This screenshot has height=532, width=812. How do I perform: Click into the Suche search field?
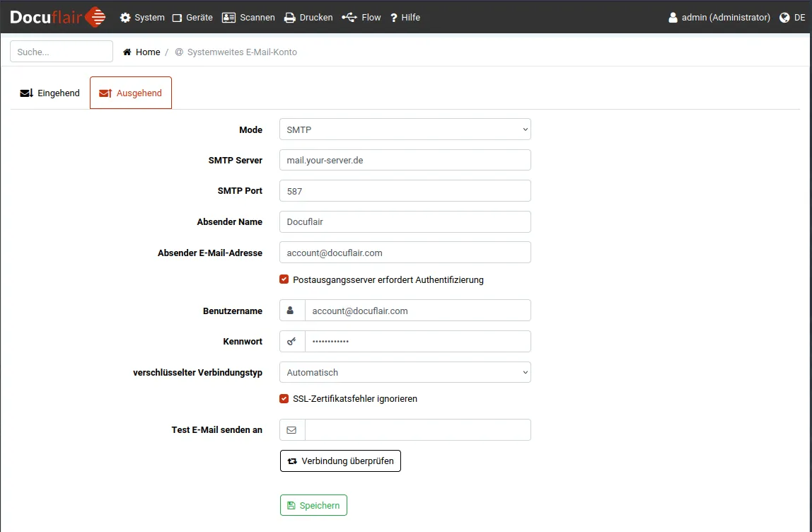tap(62, 52)
